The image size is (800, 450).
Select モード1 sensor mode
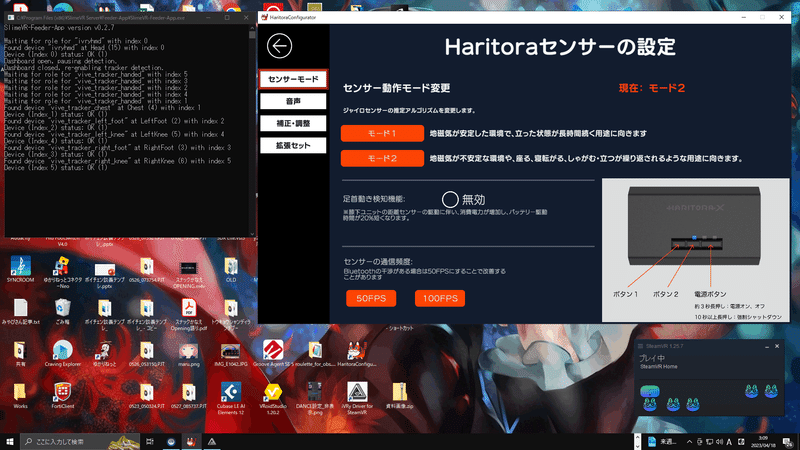coord(382,133)
